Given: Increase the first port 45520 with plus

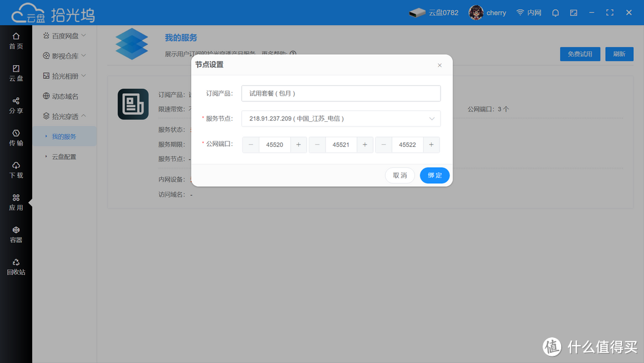Looking at the screenshot, I should (x=299, y=145).
